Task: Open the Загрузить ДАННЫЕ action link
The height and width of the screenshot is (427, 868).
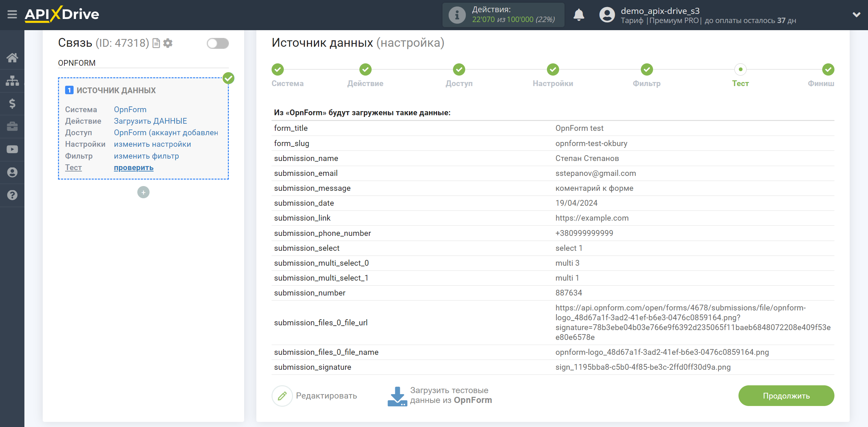Action: (x=151, y=121)
